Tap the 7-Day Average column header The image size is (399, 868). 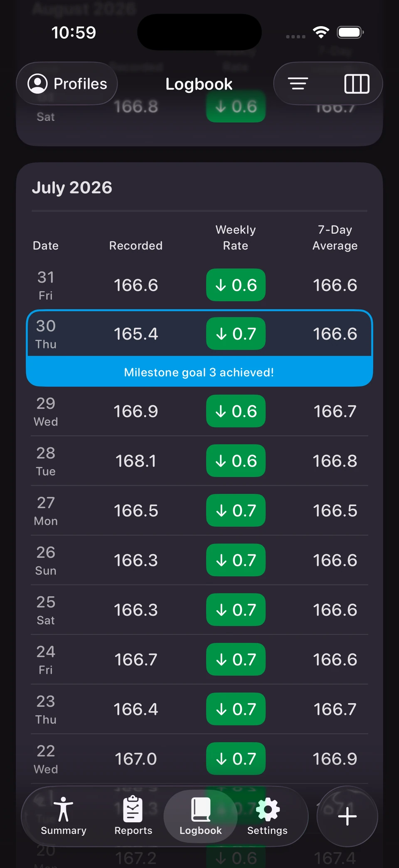click(x=335, y=237)
